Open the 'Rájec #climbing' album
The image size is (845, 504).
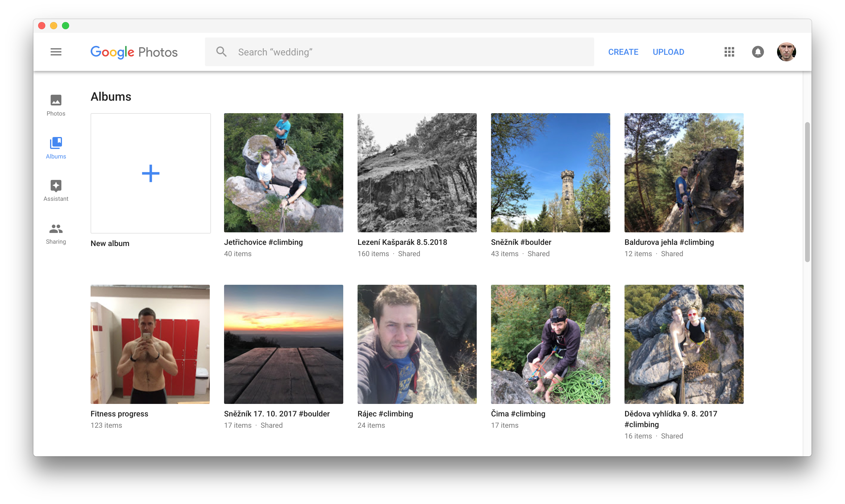417,344
